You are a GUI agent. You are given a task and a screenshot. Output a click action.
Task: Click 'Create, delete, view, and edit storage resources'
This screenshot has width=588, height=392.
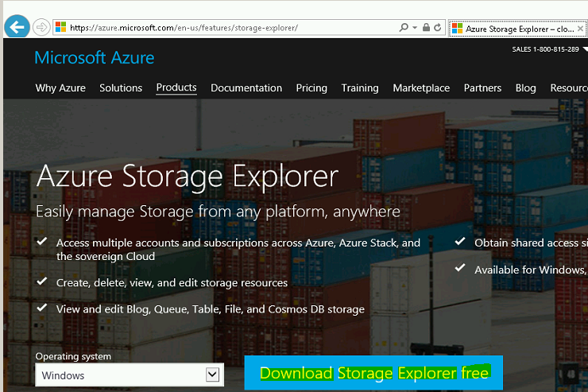pos(172,282)
